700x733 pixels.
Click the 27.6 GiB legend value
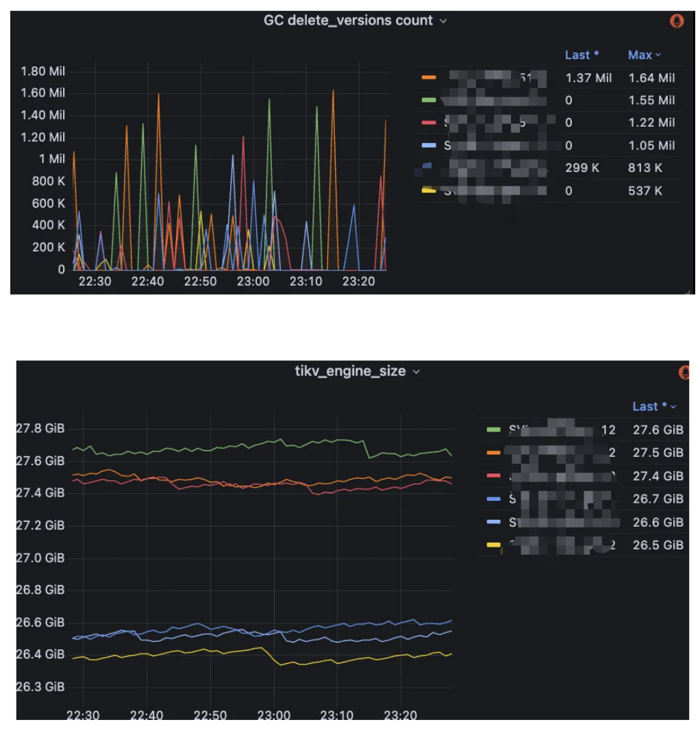point(658,430)
